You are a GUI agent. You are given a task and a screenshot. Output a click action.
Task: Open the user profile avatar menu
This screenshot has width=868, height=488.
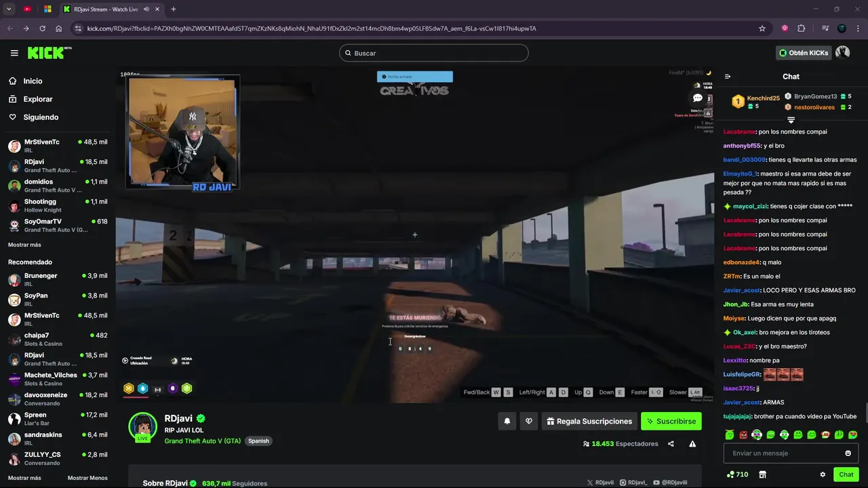coord(843,53)
